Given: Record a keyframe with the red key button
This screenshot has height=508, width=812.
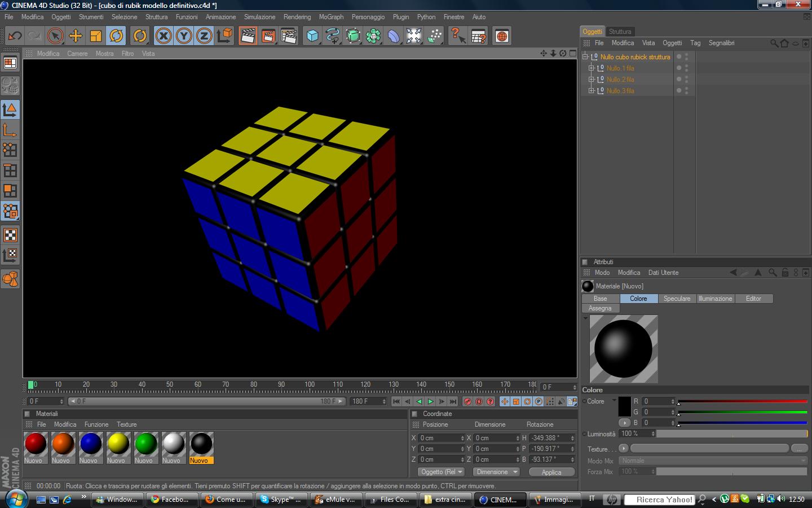Looking at the screenshot, I should pos(467,401).
